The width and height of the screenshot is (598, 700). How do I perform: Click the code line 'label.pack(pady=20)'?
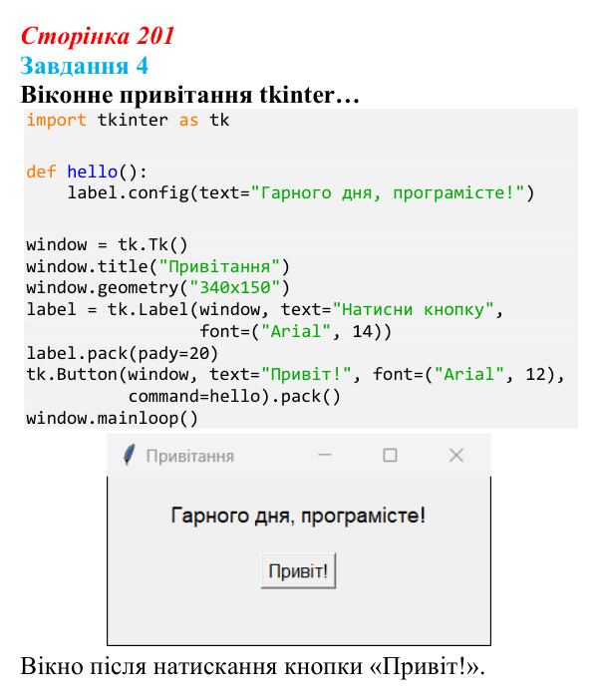coord(122,353)
